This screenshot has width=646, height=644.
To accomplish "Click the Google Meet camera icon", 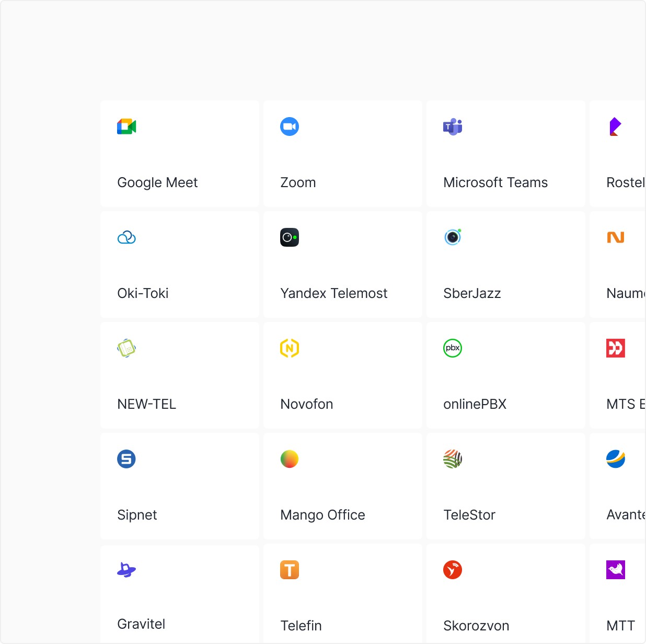I will click(126, 126).
